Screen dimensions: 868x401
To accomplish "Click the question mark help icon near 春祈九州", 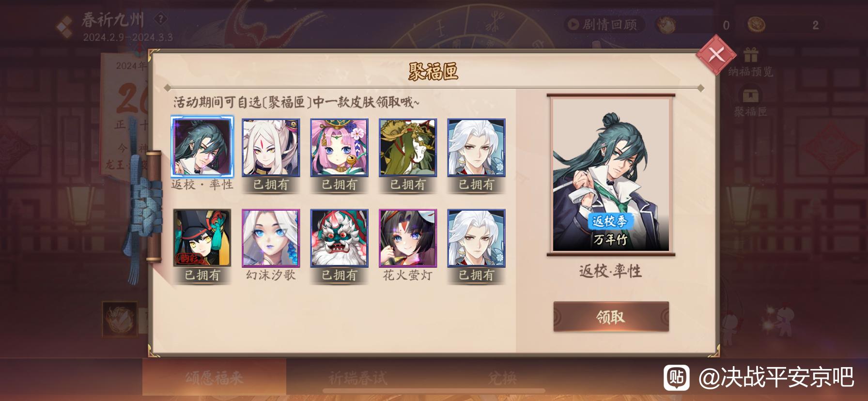I will pos(160,19).
